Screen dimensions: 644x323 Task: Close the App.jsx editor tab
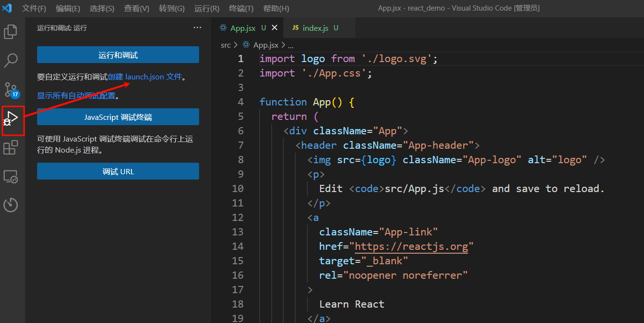tap(275, 28)
